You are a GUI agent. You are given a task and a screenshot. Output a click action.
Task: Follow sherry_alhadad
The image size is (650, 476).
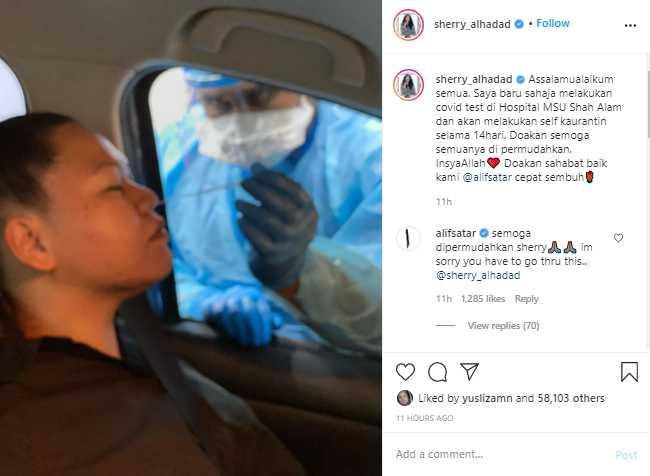click(x=553, y=24)
